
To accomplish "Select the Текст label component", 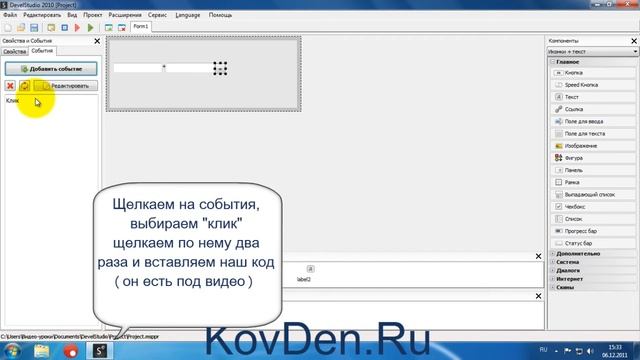I will click(x=593, y=97).
